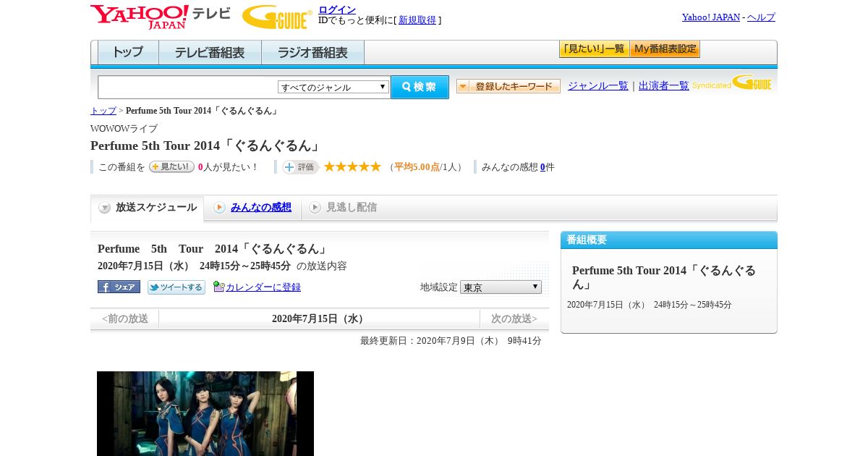Go to 前の放送 previous broadcast
868x456 pixels.
[x=124, y=319]
